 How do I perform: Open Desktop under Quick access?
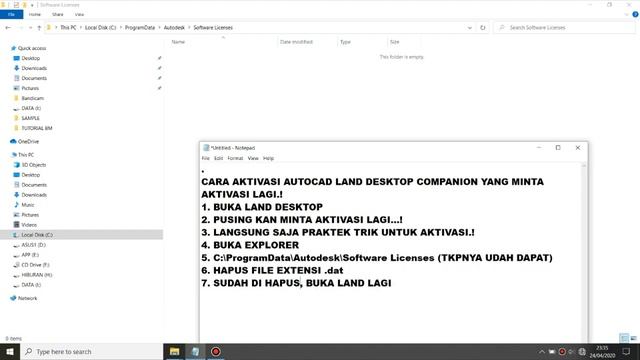(31, 58)
